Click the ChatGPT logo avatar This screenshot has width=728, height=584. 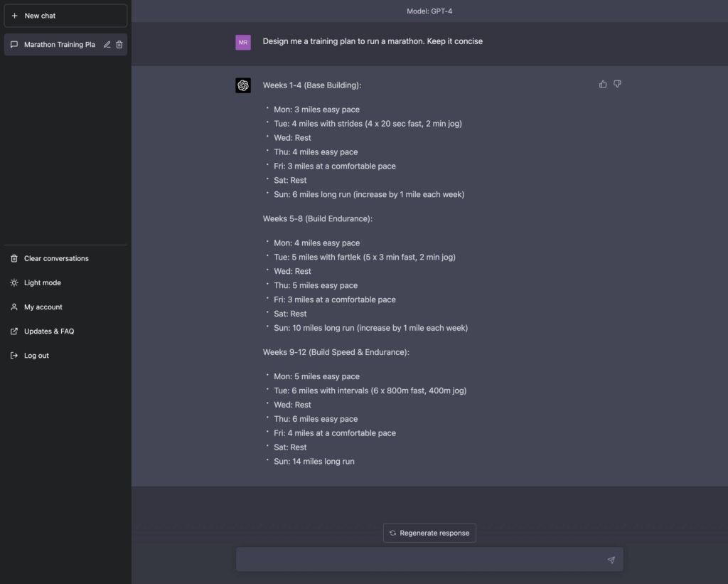(243, 85)
